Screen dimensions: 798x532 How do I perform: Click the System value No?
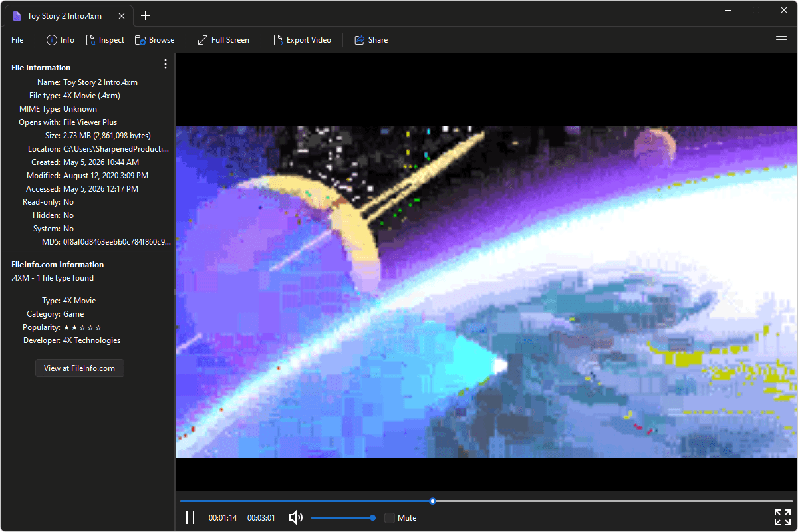click(x=68, y=229)
